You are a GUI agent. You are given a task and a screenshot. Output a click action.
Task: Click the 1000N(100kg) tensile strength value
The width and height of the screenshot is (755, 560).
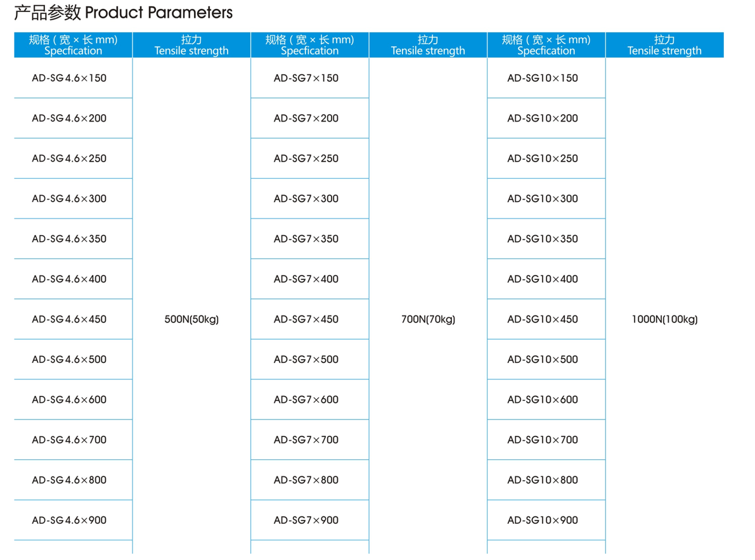(x=664, y=319)
